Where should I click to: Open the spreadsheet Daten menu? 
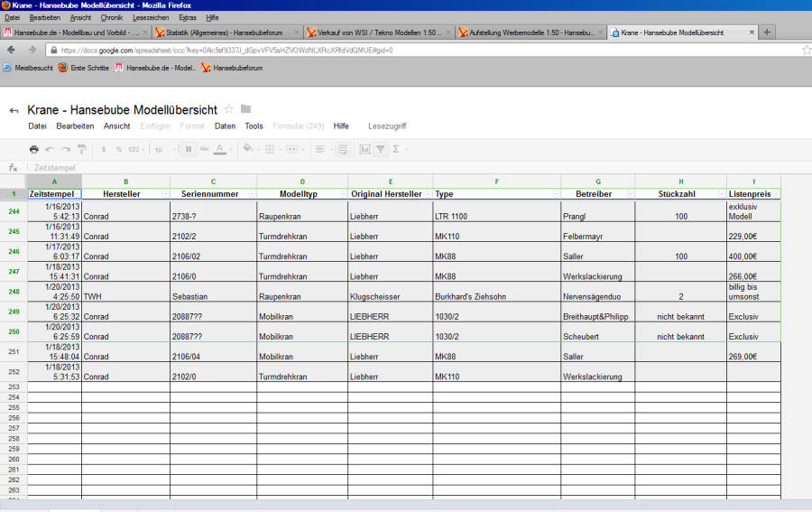point(225,126)
